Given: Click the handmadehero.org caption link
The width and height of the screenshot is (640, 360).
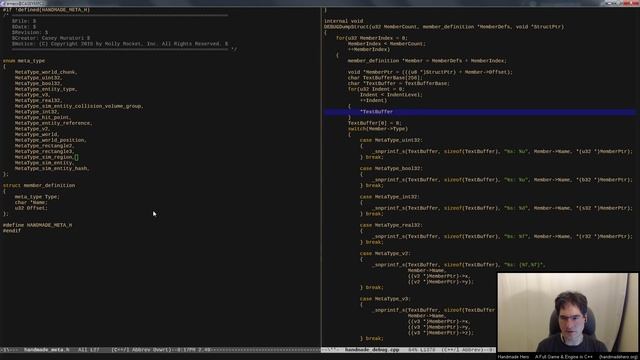Looking at the screenshot, I should (618, 357).
